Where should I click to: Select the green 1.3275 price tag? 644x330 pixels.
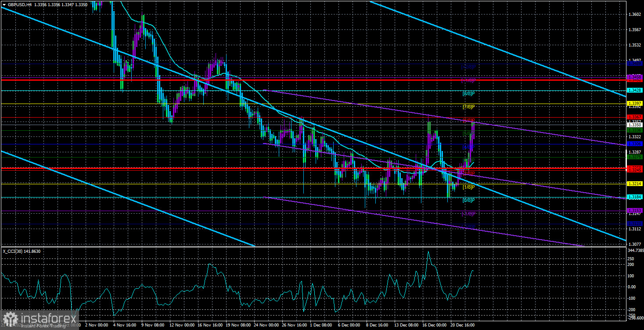tap(635, 157)
